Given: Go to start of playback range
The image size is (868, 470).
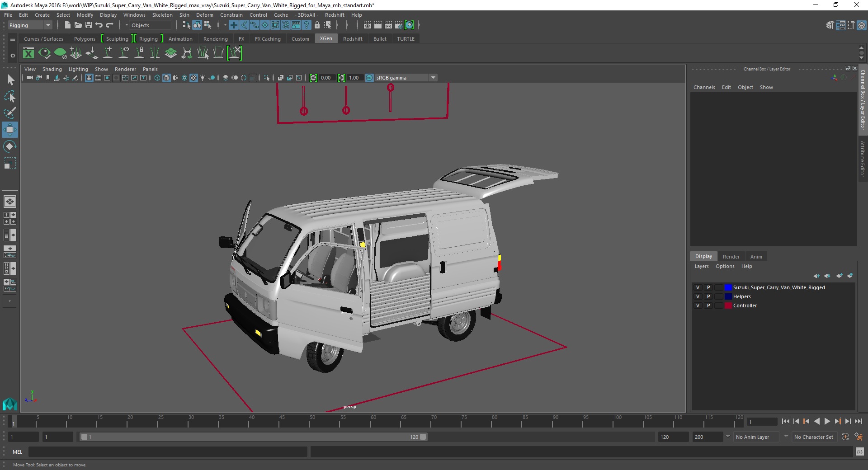Looking at the screenshot, I should pyautogui.click(x=786, y=421).
